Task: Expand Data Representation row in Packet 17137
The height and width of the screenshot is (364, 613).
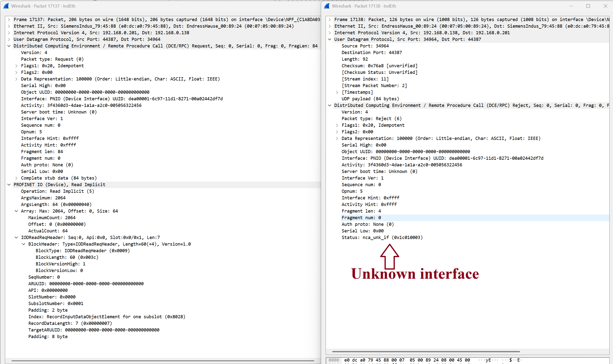Action: point(16,79)
